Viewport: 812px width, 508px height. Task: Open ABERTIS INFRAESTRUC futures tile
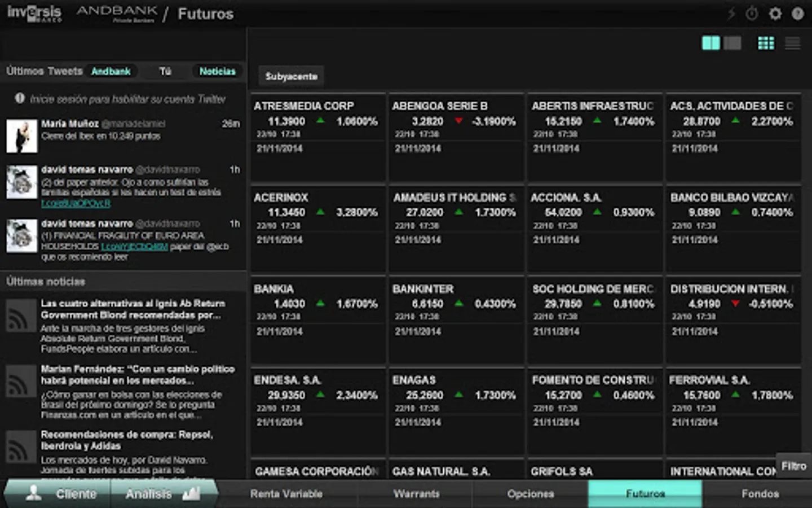point(594,137)
